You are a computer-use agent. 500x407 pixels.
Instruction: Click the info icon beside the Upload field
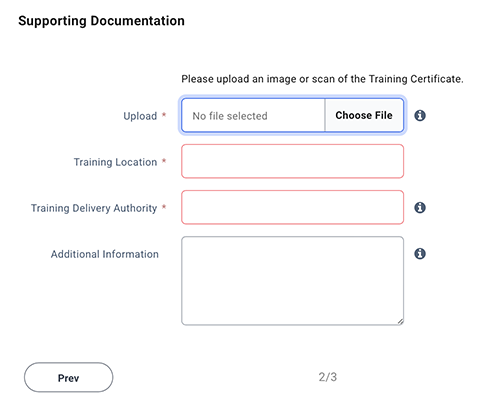point(420,116)
